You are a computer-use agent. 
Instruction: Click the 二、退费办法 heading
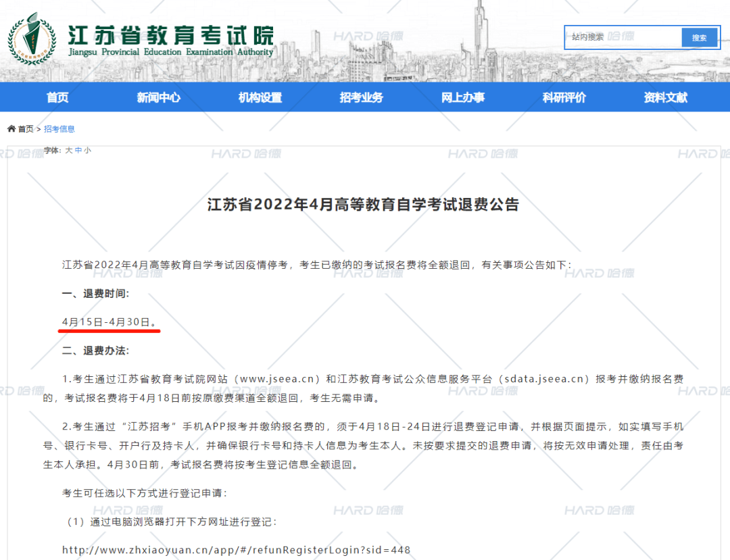95,350
